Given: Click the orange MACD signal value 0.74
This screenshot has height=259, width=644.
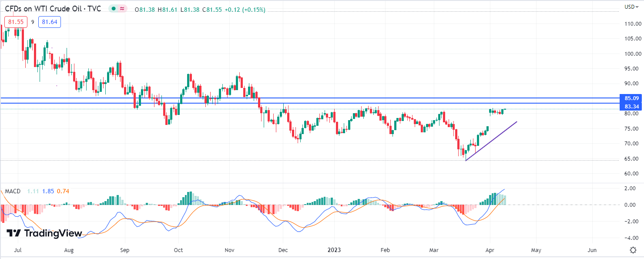Looking at the screenshot, I should (63, 191).
